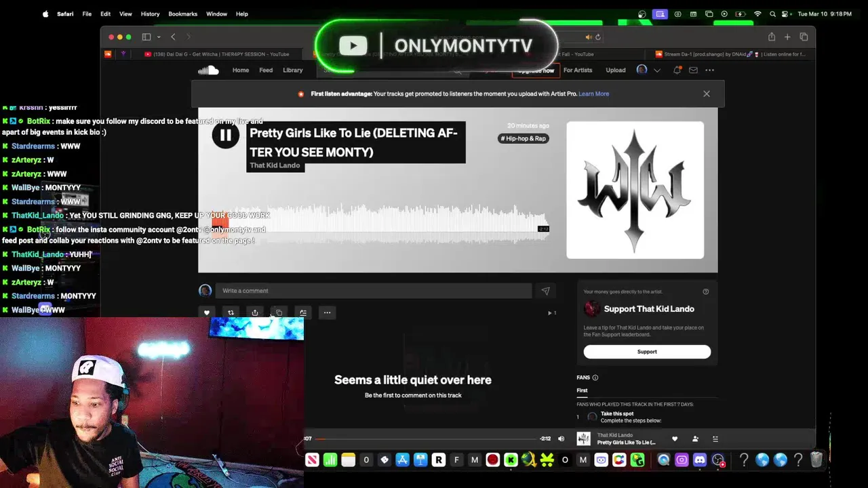This screenshot has height=488, width=868.
Task: Follow the Learn More link in banner
Action: click(594, 94)
